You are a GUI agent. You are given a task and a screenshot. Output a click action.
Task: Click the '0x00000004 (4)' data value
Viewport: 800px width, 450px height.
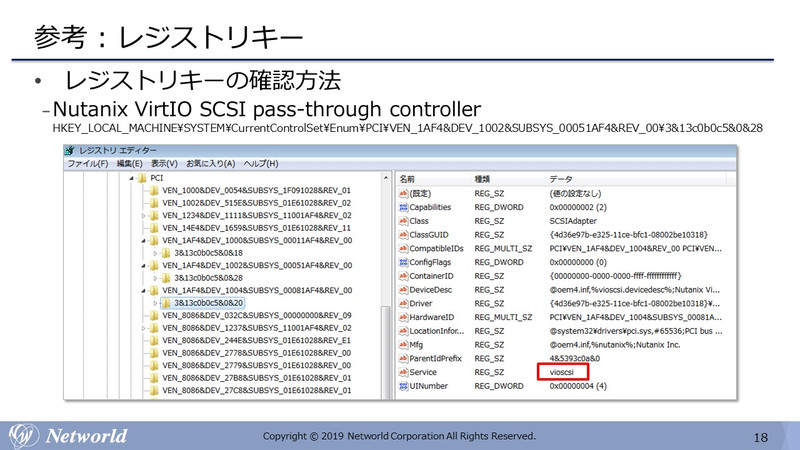pos(578,386)
